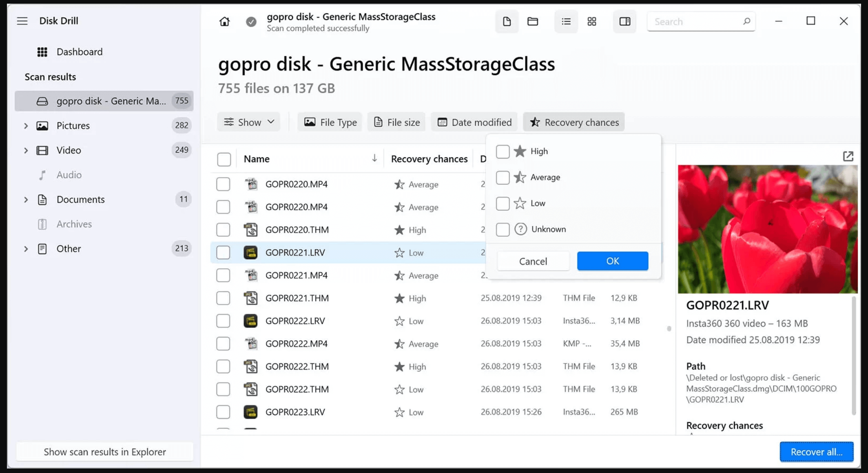Open the hamburger menu in Disk Drill
This screenshot has width=868, height=473.
pos(22,21)
